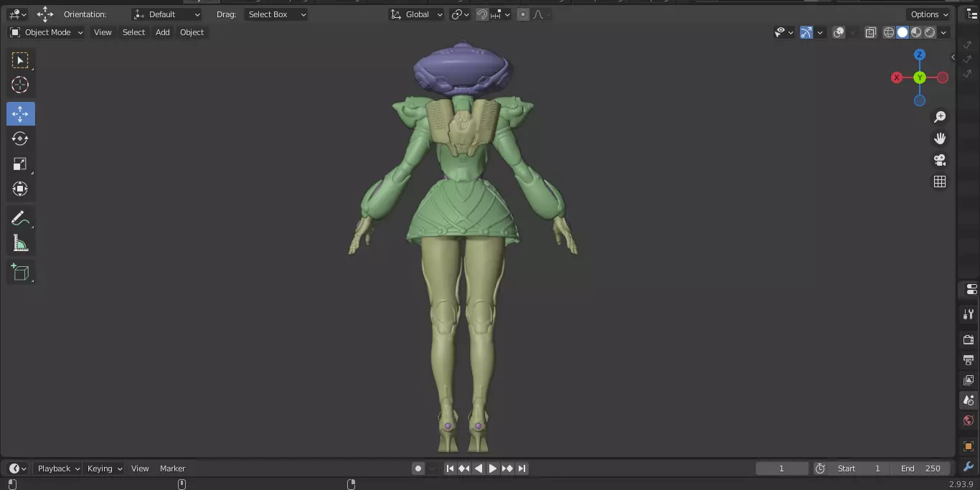980x490 pixels.
Task: Open Orientation Default dropdown
Action: [167, 14]
